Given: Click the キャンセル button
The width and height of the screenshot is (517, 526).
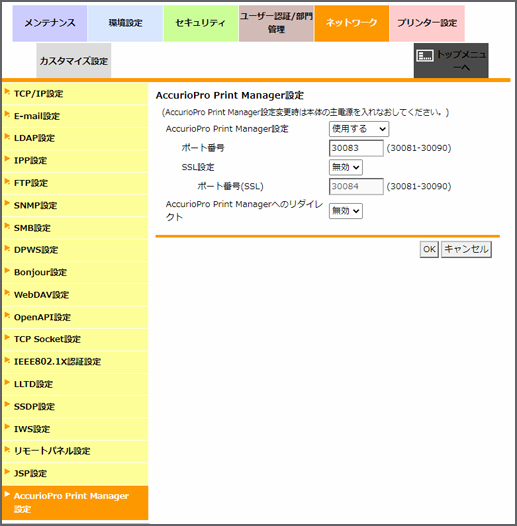Looking at the screenshot, I should 466,249.
